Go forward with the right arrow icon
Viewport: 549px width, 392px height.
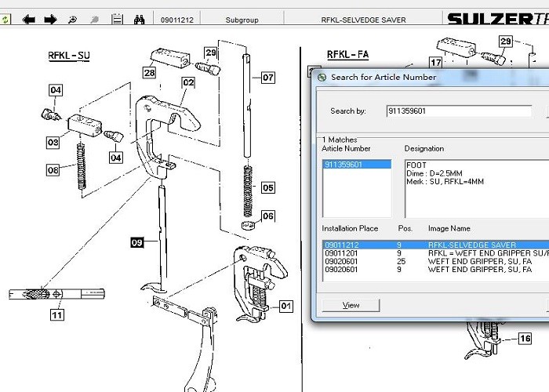coord(50,20)
